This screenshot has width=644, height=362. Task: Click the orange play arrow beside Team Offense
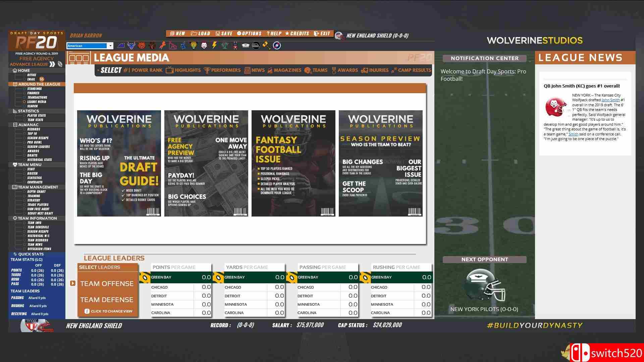(73, 283)
